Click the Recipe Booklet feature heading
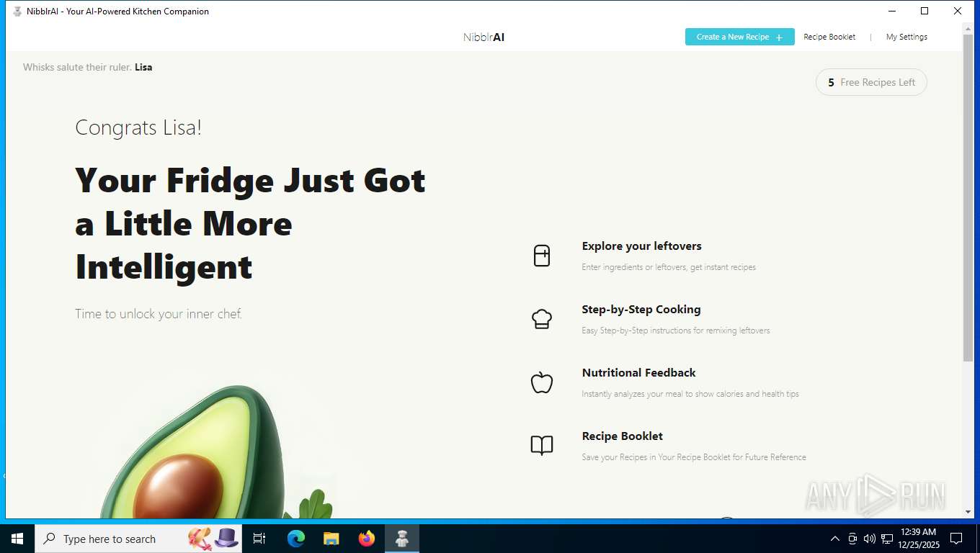Screen dimensions: 980x553 point(622,436)
